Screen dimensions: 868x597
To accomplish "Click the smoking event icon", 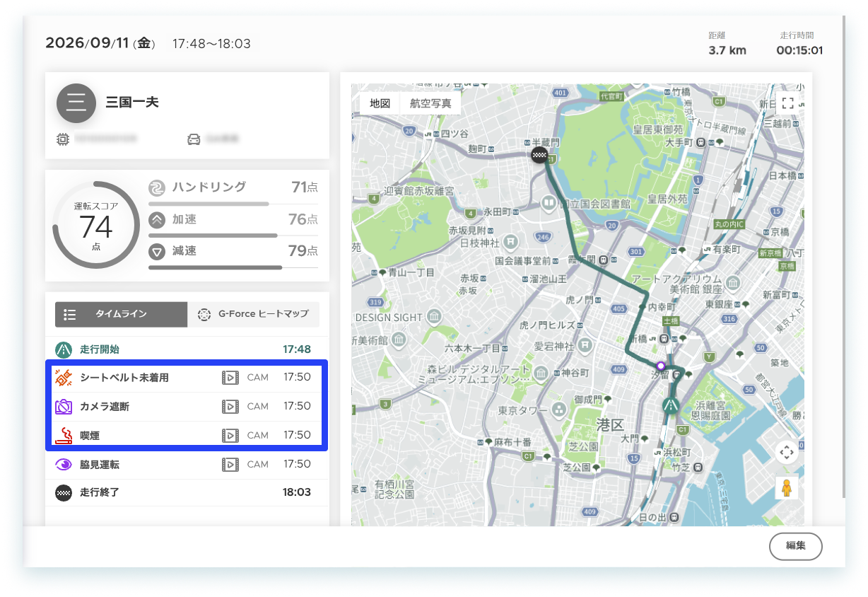I will (64, 435).
